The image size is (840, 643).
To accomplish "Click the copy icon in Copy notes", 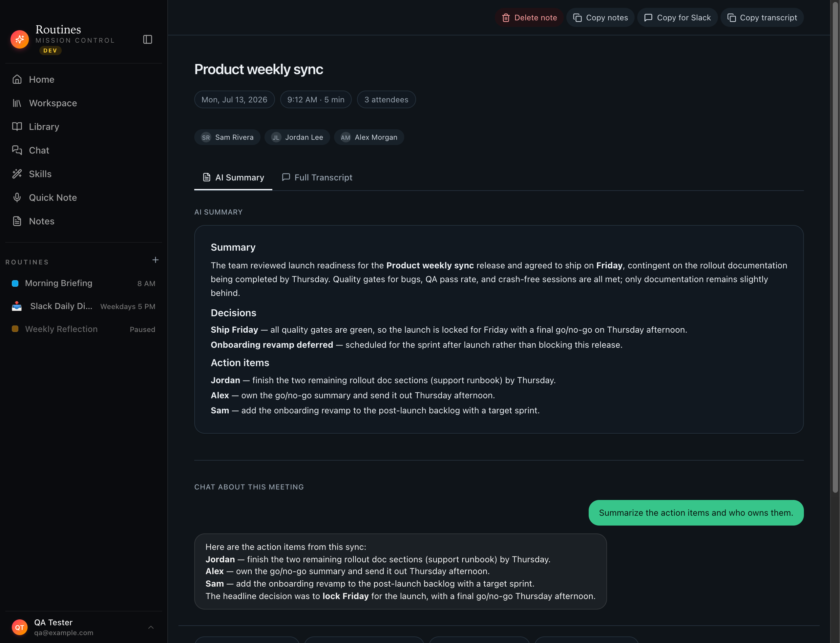I will click(x=577, y=18).
